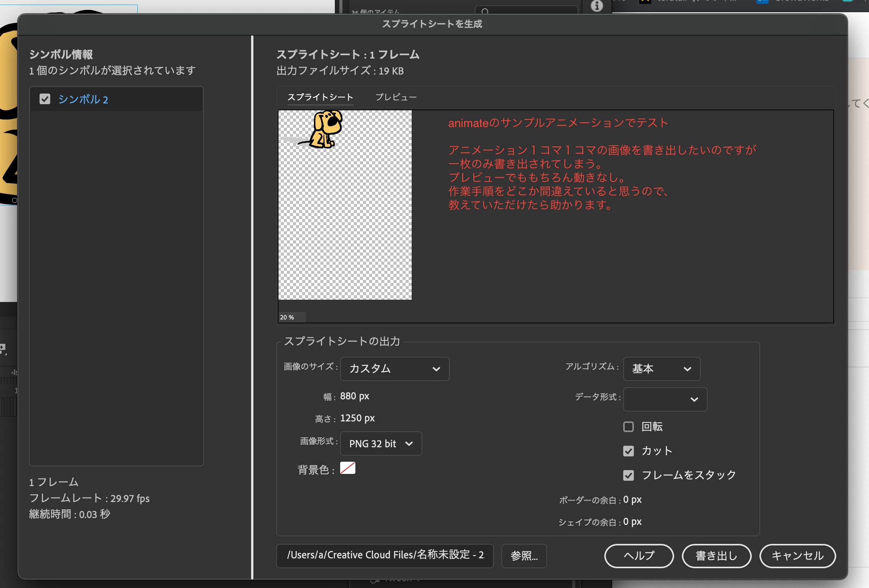
Task: Disable the カット checkbox
Action: pos(629,451)
